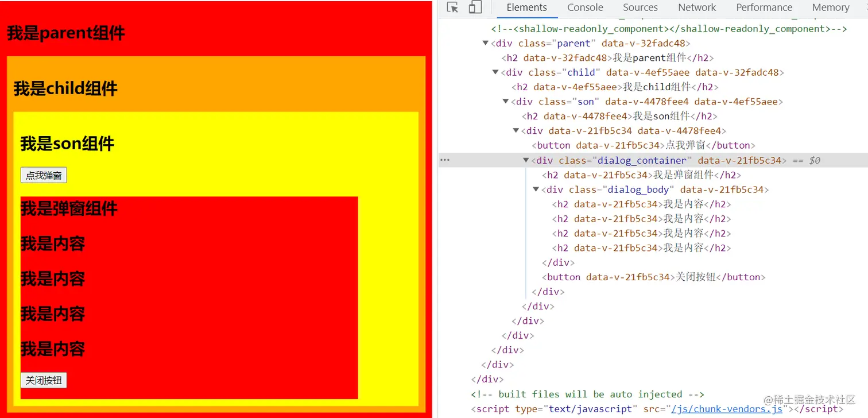Go to the Performance tab
The height and width of the screenshot is (418, 868).
pos(764,7)
